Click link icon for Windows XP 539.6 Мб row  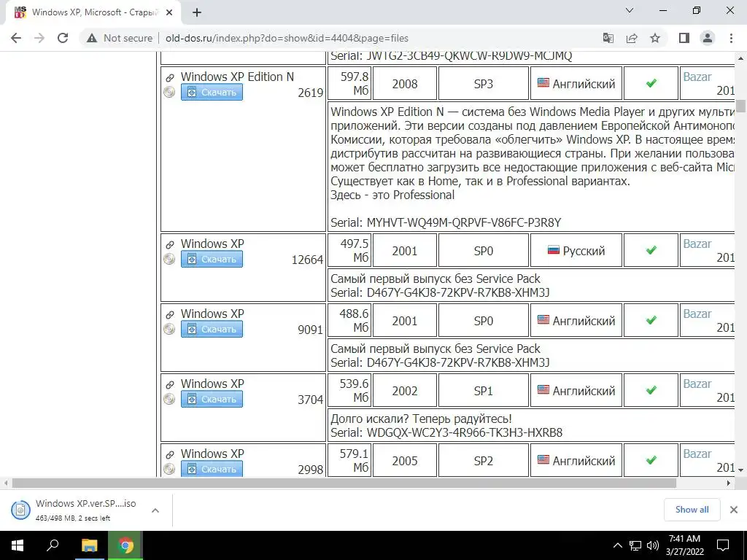pos(169,385)
